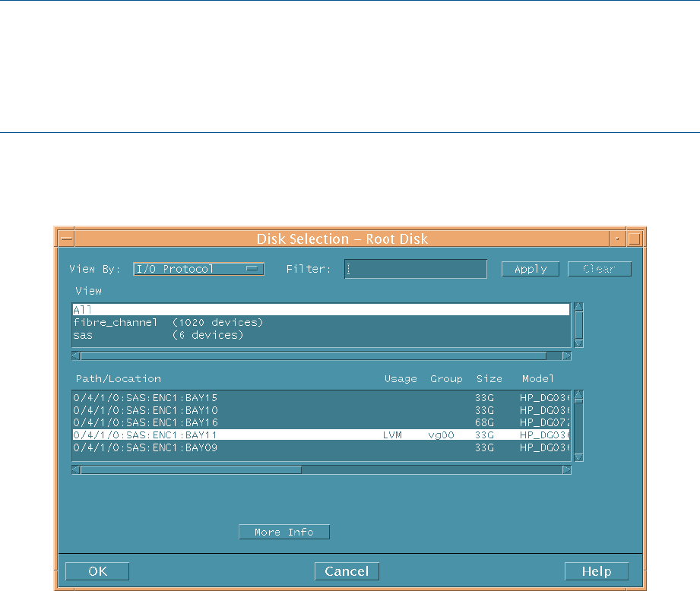Select the disk at ENC1:BAY15

pos(321,397)
